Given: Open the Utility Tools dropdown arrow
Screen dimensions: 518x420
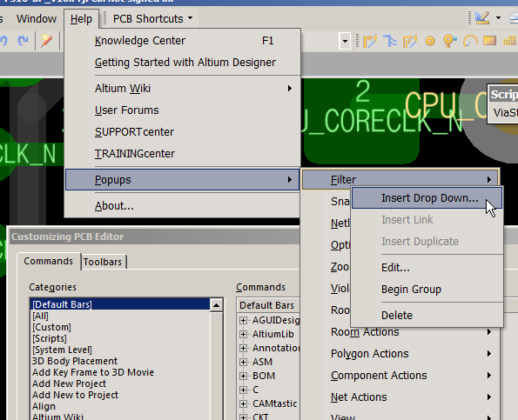Looking at the screenshot, I should pos(498,17).
